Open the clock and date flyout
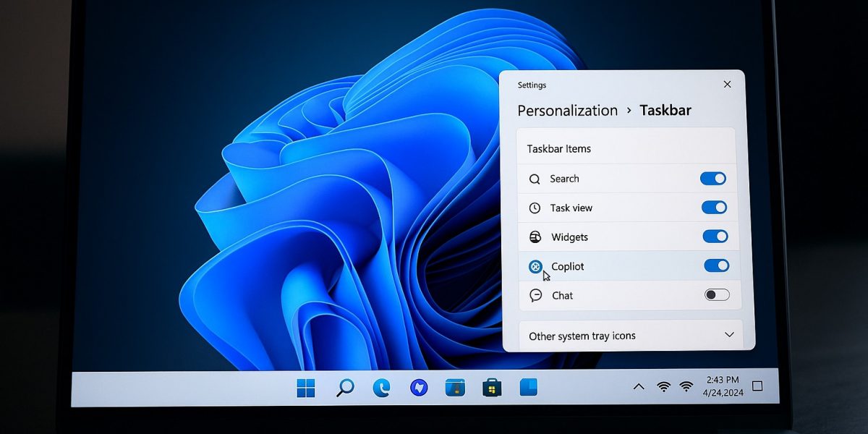Image resolution: width=868 pixels, height=434 pixels. point(721,386)
